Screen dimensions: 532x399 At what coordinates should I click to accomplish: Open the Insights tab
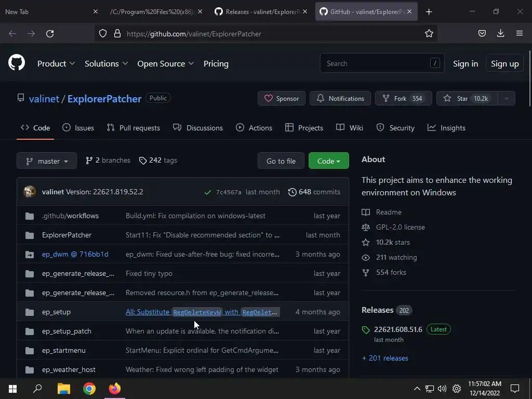446,128
